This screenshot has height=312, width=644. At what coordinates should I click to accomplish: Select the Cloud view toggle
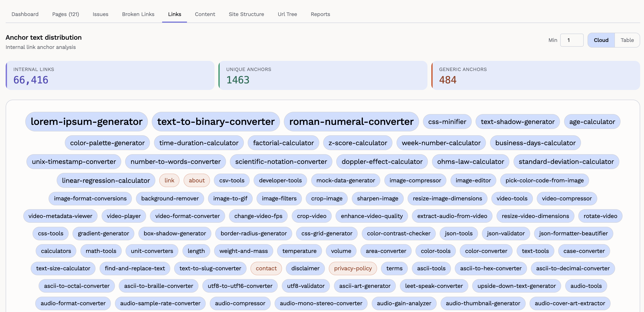pyautogui.click(x=601, y=40)
